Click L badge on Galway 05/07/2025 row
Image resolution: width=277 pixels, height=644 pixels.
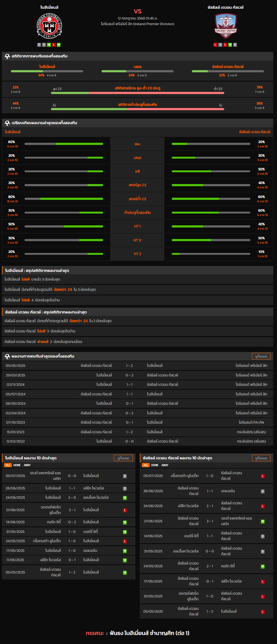[263, 476]
